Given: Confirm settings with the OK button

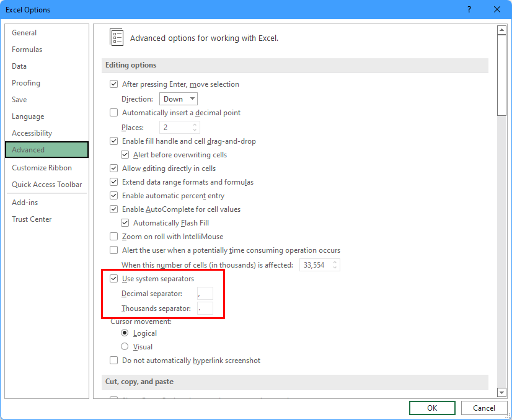Looking at the screenshot, I should pyautogui.click(x=432, y=408).
